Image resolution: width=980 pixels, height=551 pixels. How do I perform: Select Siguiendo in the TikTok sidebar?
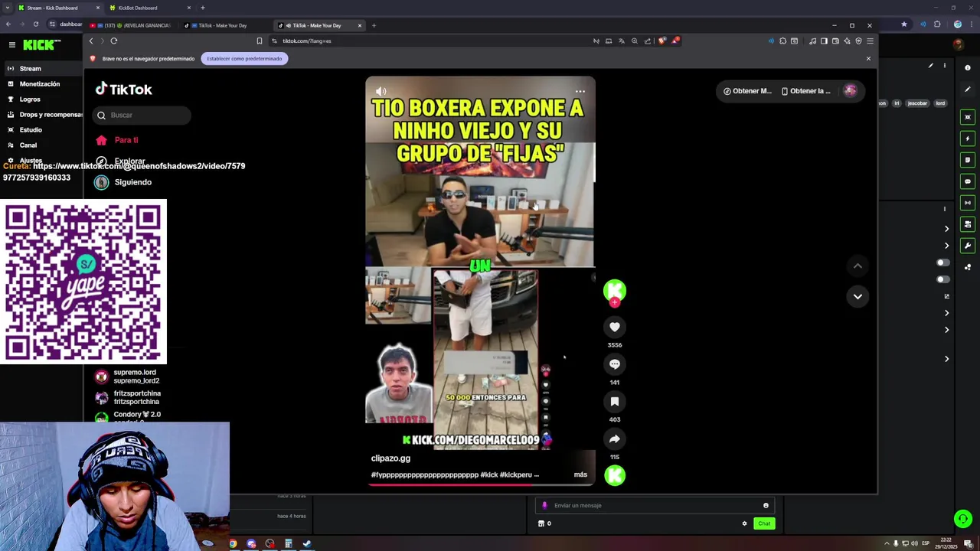tap(133, 182)
